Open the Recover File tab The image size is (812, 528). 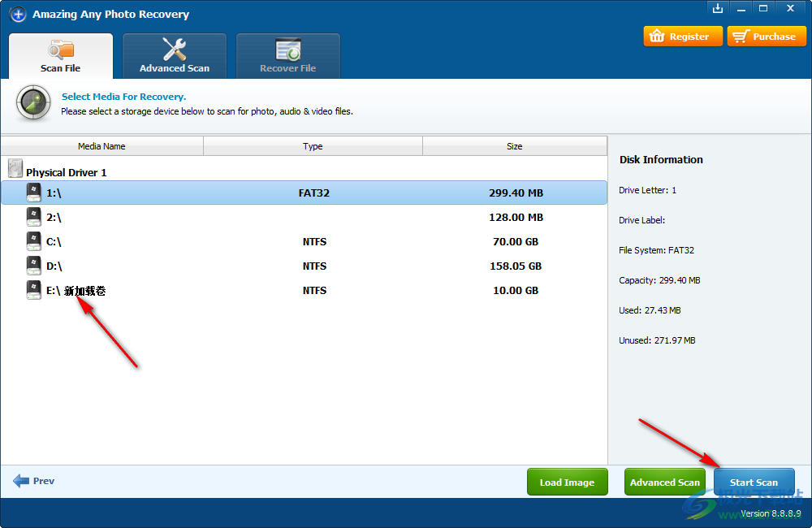287,56
